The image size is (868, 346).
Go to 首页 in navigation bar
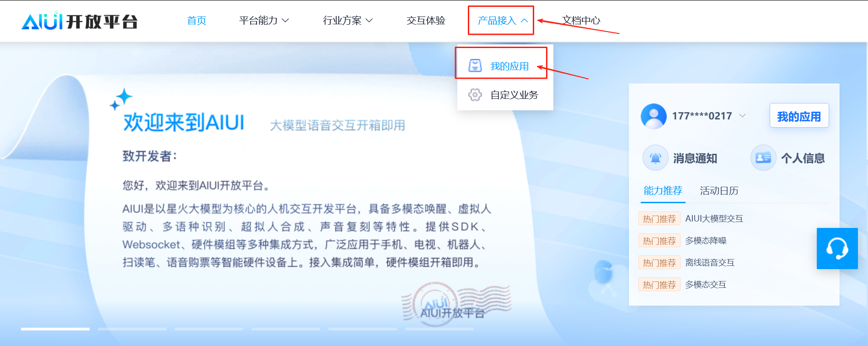pyautogui.click(x=197, y=21)
